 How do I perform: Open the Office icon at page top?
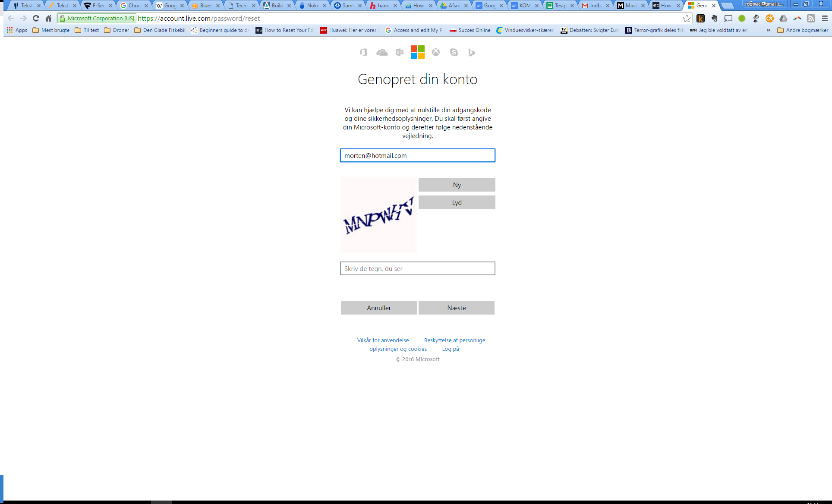point(363,52)
